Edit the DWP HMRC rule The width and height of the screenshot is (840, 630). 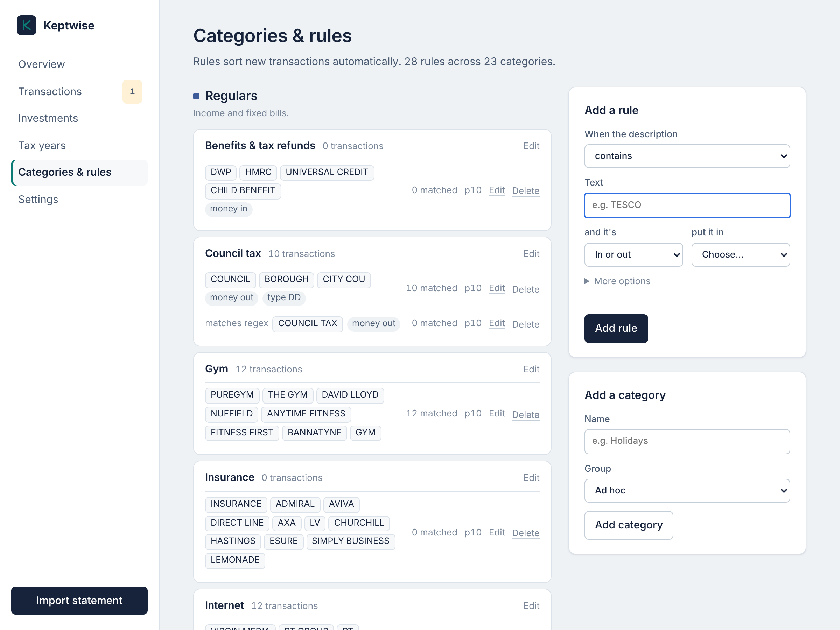point(496,190)
